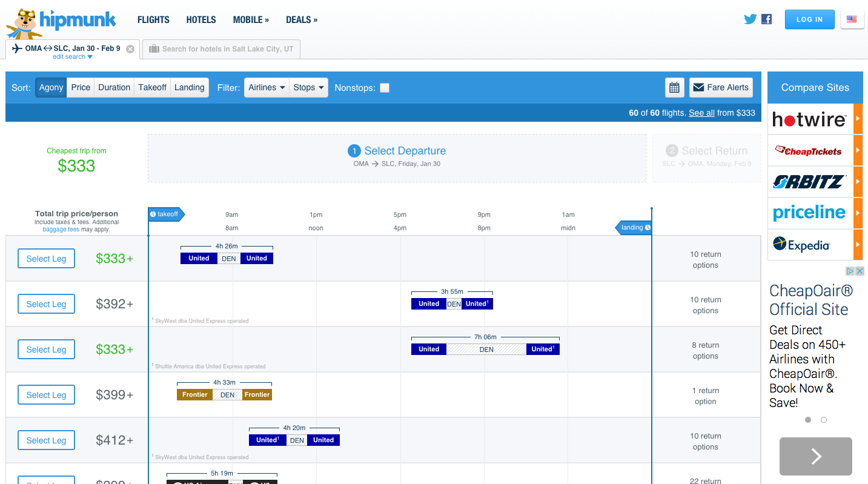
Task: Expand the Stops filter dropdown
Action: pyautogui.click(x=309, y=88)
